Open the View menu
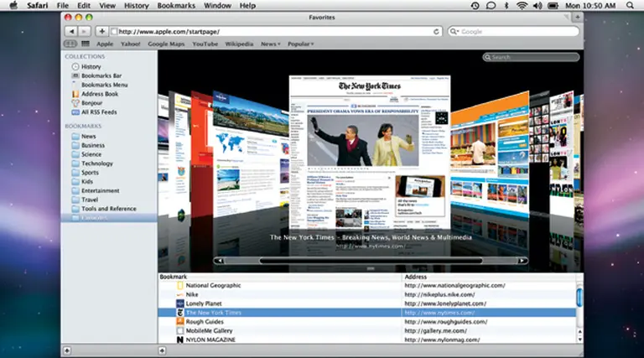644x358 pixels. tap(107, 6)
